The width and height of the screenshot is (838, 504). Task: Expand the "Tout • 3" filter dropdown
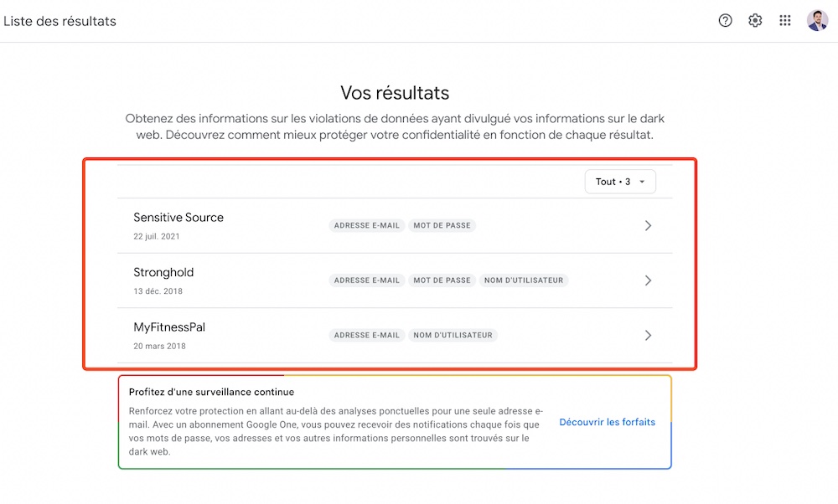620,182
